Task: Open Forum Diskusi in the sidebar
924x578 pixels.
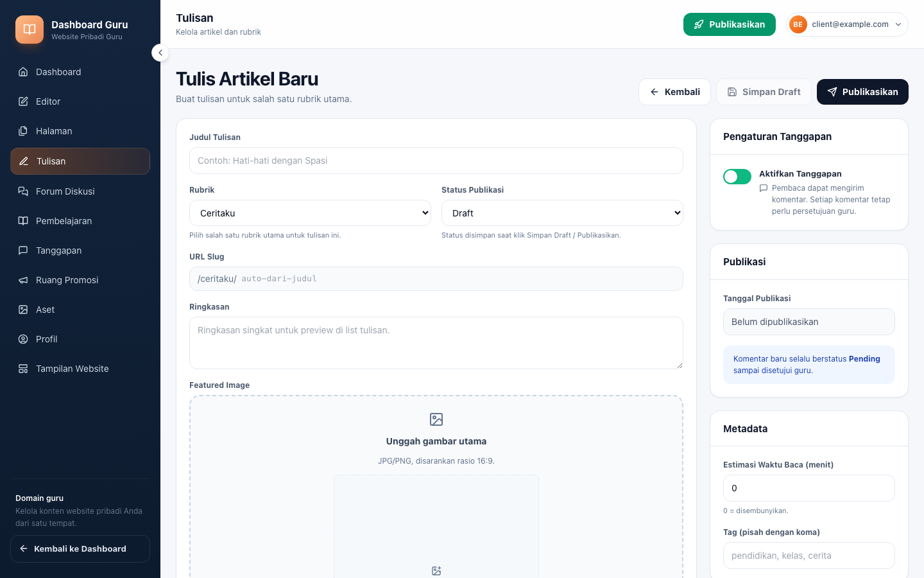Action: tap(80, 191)
